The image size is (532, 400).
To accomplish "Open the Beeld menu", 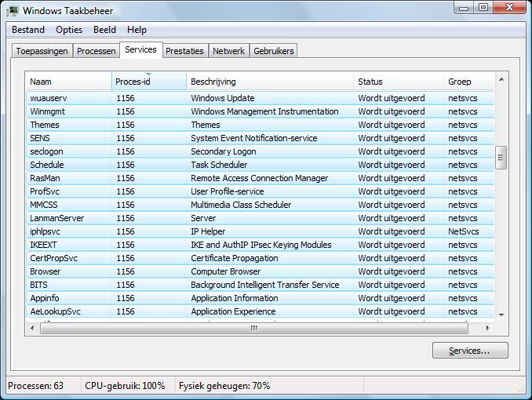I will coord(104,30).
